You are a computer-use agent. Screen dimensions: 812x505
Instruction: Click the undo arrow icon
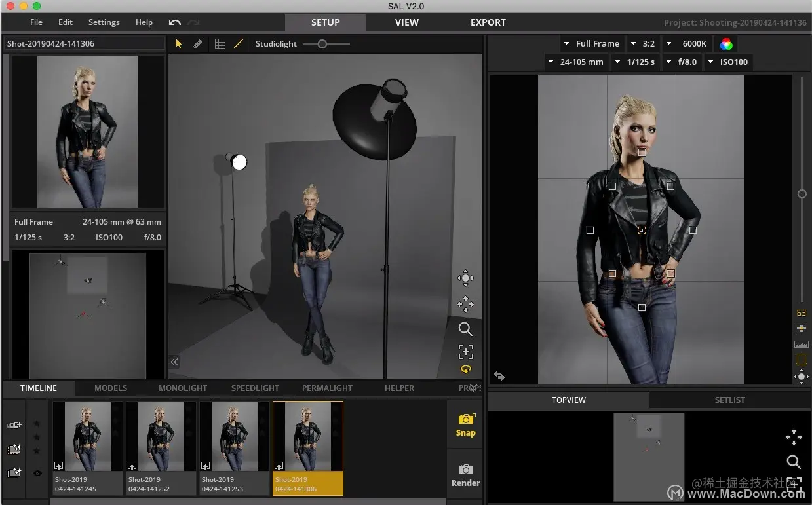174,22
